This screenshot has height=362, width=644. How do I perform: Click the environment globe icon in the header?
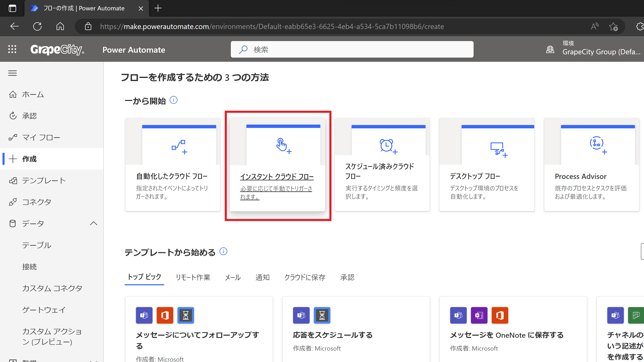pyautogui.click(x=550, y=49)
